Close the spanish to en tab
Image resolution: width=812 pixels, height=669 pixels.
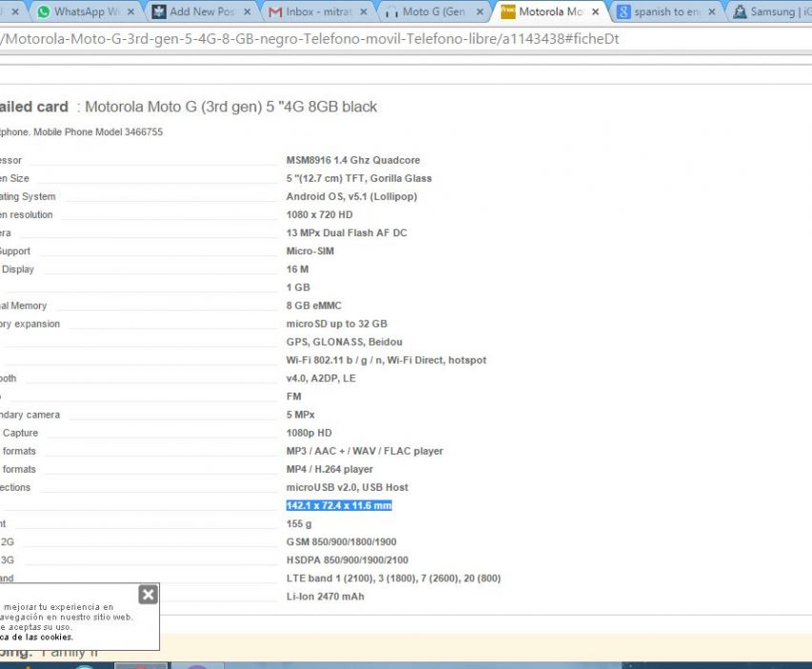point(712,12)
